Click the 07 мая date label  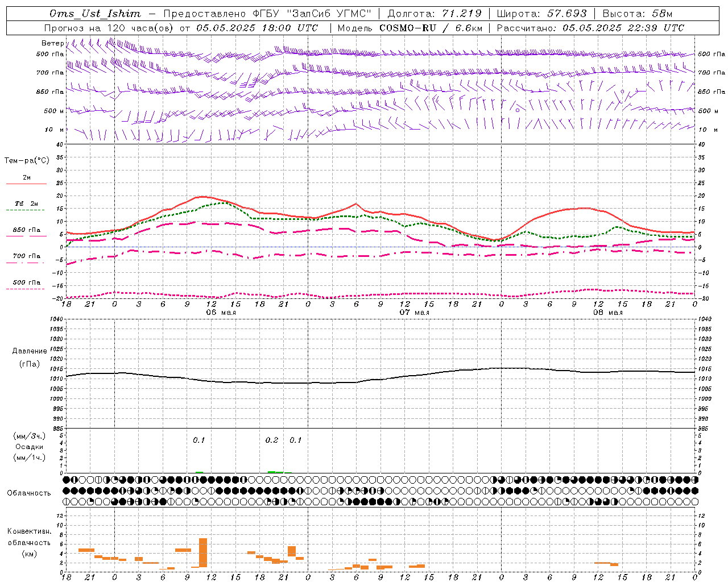tap(414, 313)
